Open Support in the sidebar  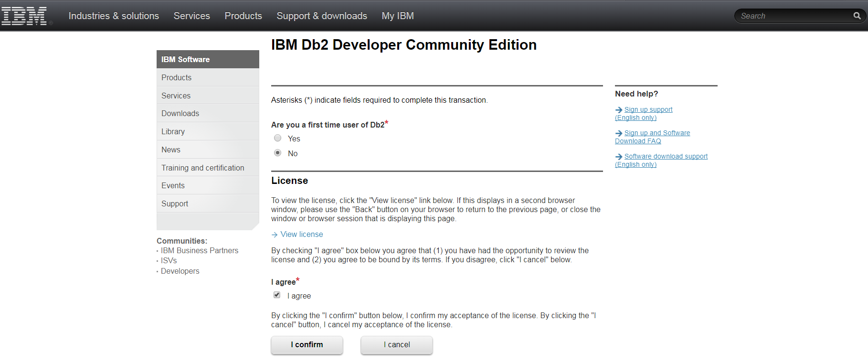click(208, 203)
